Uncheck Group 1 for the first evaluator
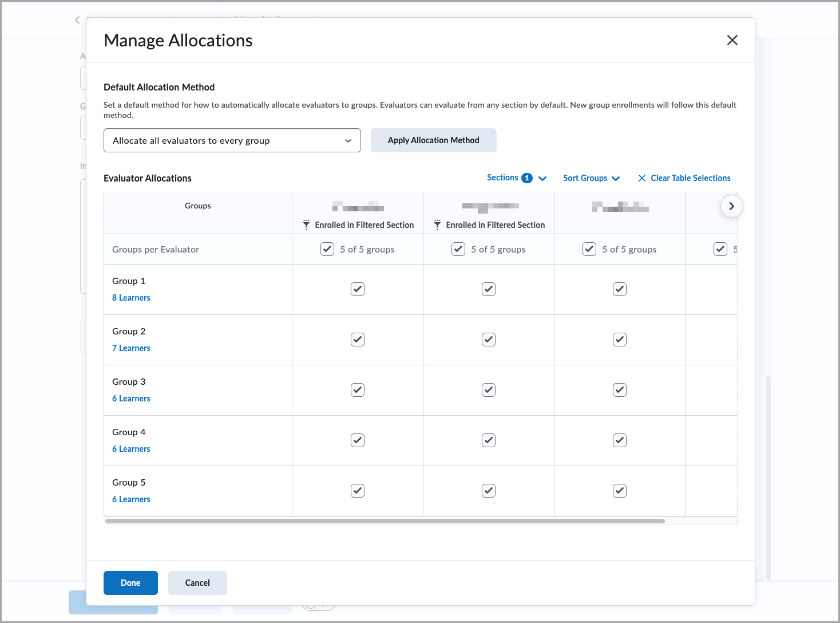This screenshot has width=840, height=623. [x=357, y=289]
